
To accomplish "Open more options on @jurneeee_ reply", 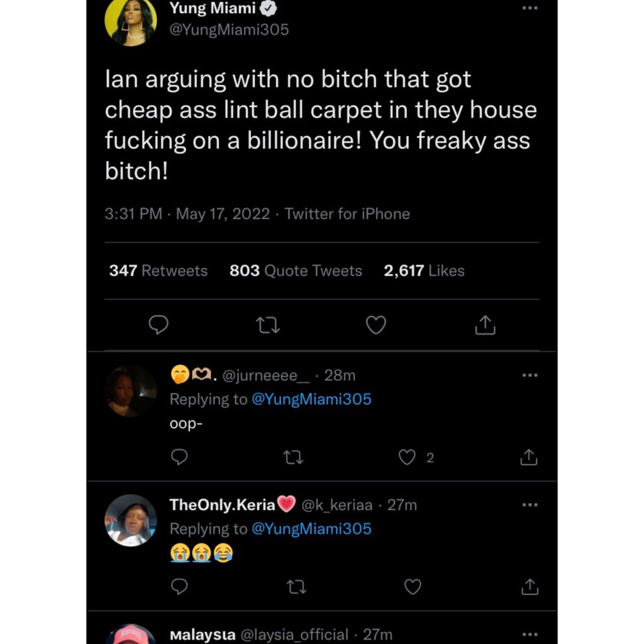I will click(530, 375).
